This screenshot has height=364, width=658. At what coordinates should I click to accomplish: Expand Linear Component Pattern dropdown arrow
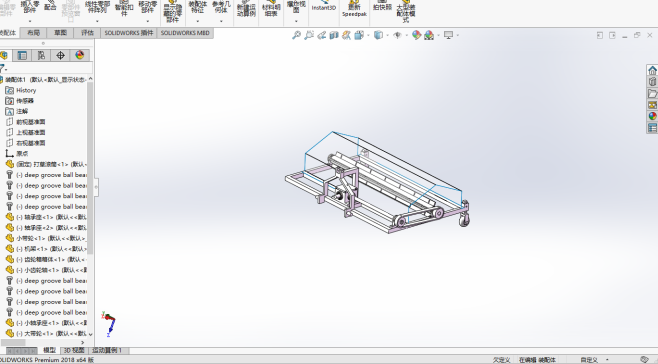97,21
